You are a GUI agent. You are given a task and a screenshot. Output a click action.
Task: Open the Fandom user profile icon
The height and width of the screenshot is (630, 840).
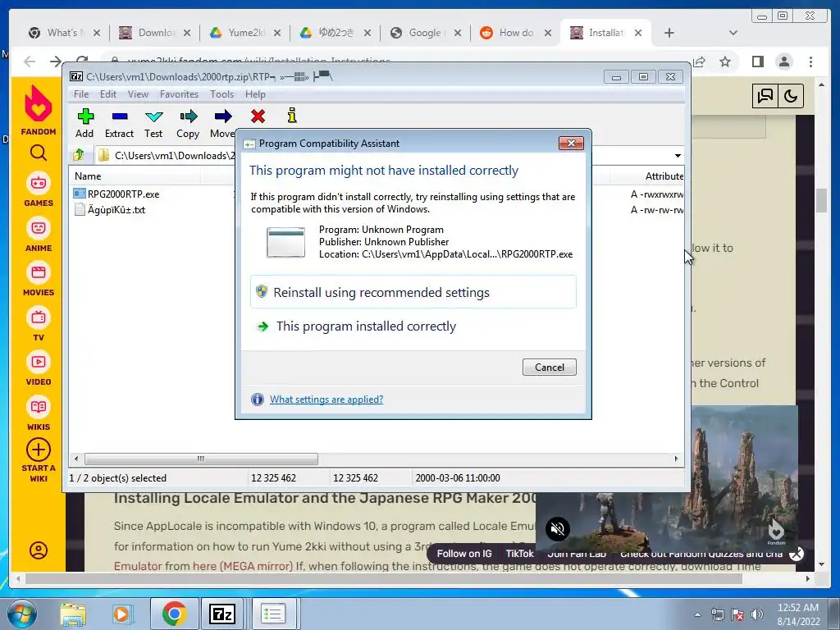(x=38, y=550)
